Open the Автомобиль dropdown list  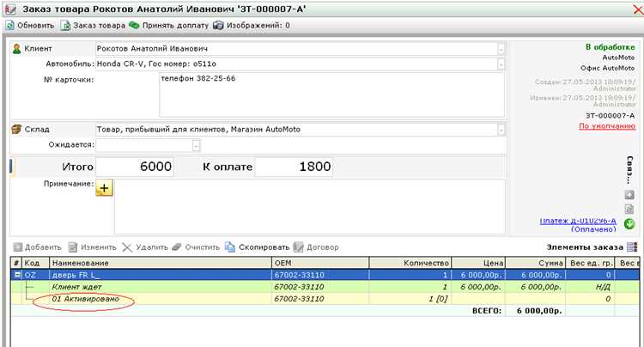[x=501, y=64]
